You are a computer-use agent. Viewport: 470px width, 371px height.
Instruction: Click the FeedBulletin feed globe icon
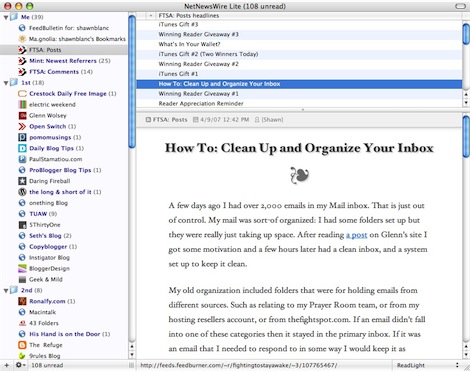(22, 28)
